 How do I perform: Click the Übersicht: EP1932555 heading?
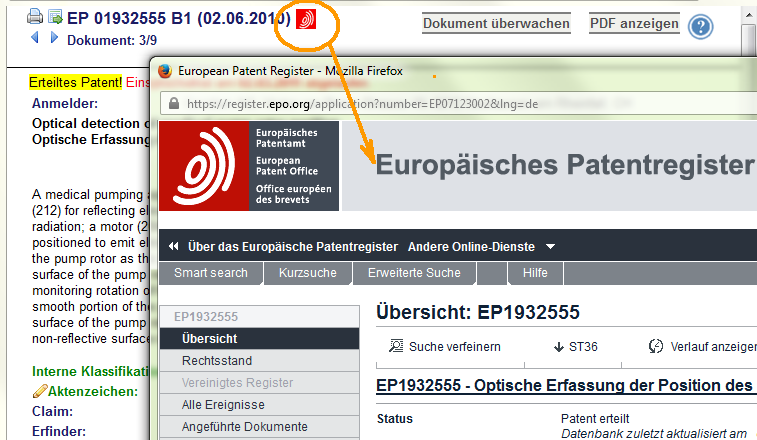[x=478, y=312]
